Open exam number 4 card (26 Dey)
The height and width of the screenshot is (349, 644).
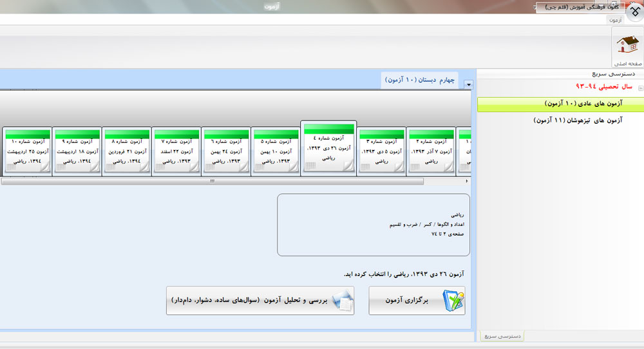(328, 147)
